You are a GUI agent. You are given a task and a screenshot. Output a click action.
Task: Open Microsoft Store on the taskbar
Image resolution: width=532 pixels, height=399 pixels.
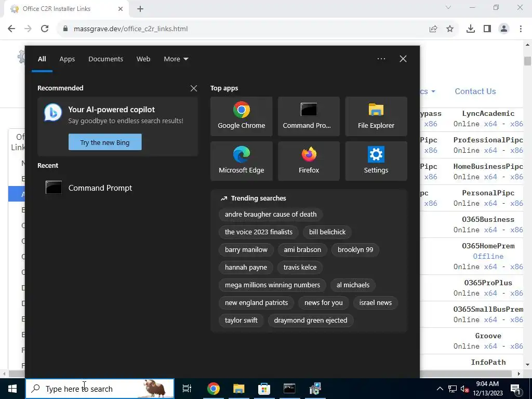click(264, 389)
